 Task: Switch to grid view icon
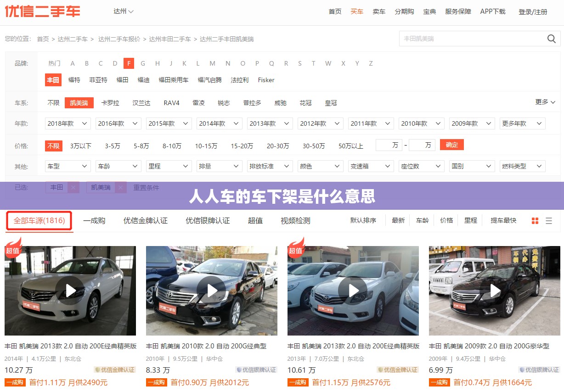pos(535,221)
